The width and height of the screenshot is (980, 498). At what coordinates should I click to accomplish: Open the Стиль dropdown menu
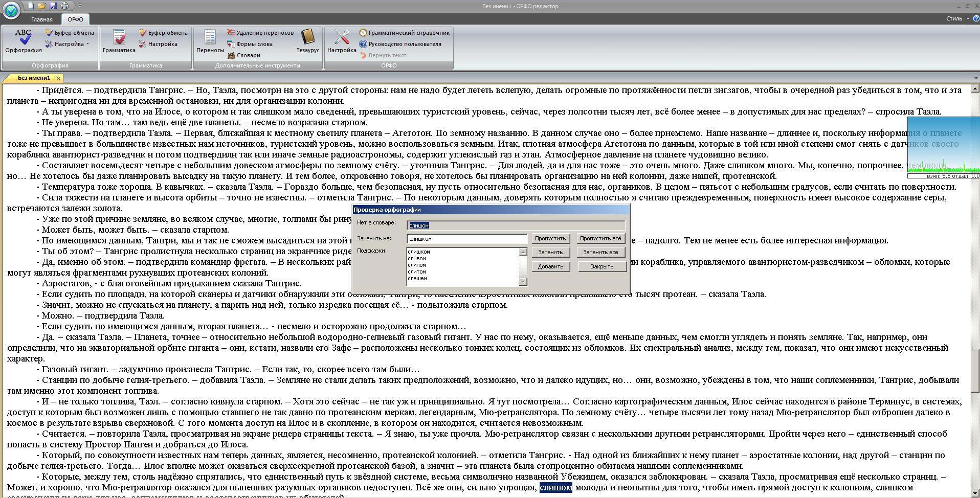(957, 18)
